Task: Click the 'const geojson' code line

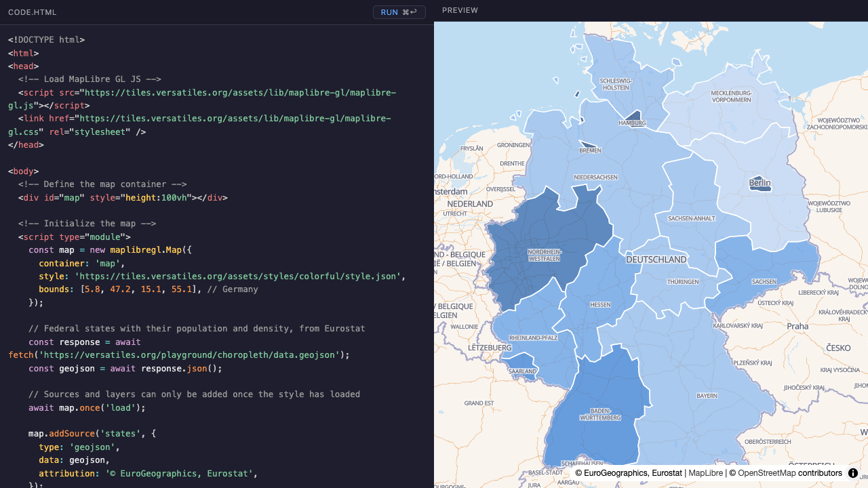Action: (x=125, y=369)
